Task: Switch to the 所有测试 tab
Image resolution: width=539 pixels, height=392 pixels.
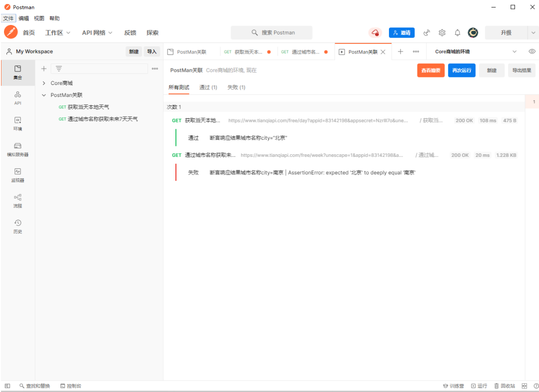Action: [179, 87]
